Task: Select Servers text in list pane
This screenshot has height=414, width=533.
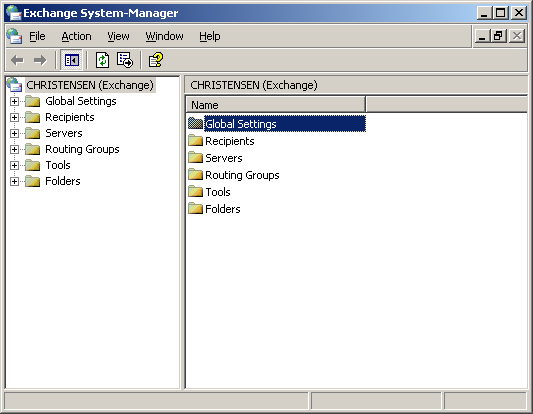Action: tap(224, 158)
